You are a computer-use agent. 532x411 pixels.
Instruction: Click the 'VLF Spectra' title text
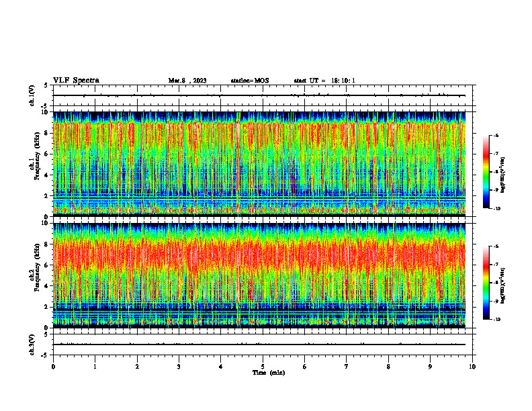(x=76, y=81)
